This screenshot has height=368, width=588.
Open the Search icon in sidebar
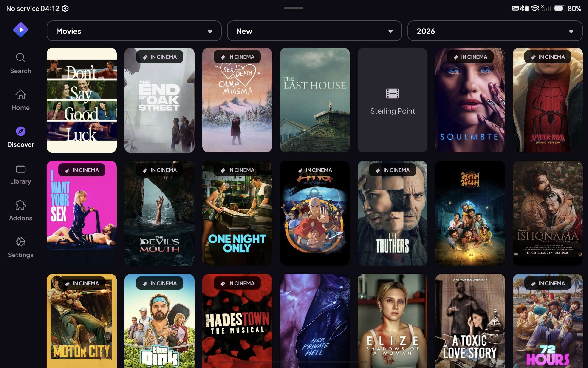click(x=21, y=58)
